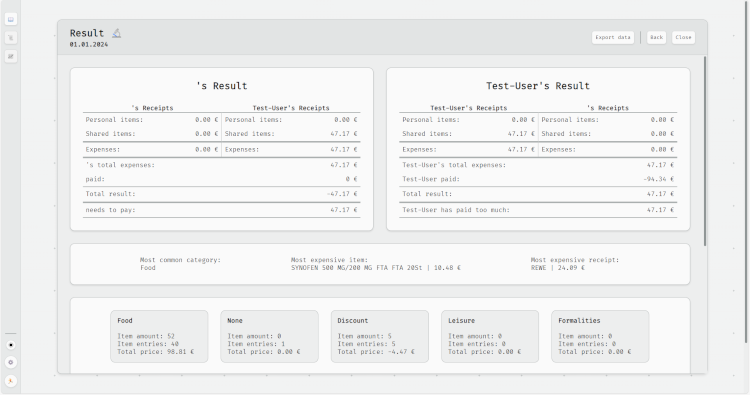Click the microscope icon beside Result title
This screenshot has height=395, width=750.
117,33
